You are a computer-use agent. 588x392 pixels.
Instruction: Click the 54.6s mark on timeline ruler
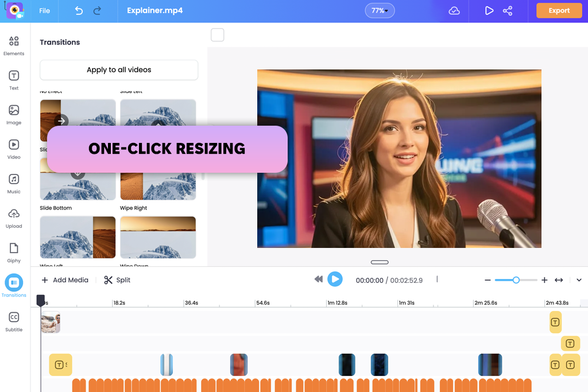pos(263,303)
